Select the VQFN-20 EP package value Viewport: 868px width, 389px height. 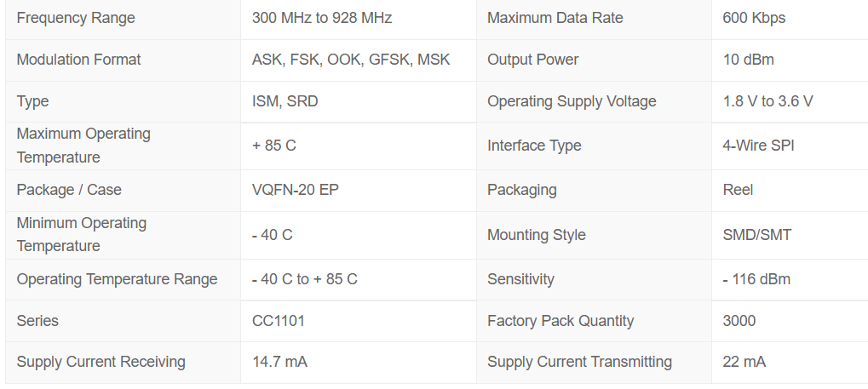pos(295,190)
